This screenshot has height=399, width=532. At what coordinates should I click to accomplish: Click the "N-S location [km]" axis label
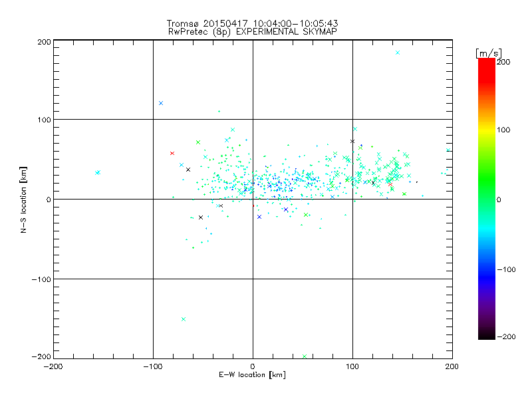(23, 199)
